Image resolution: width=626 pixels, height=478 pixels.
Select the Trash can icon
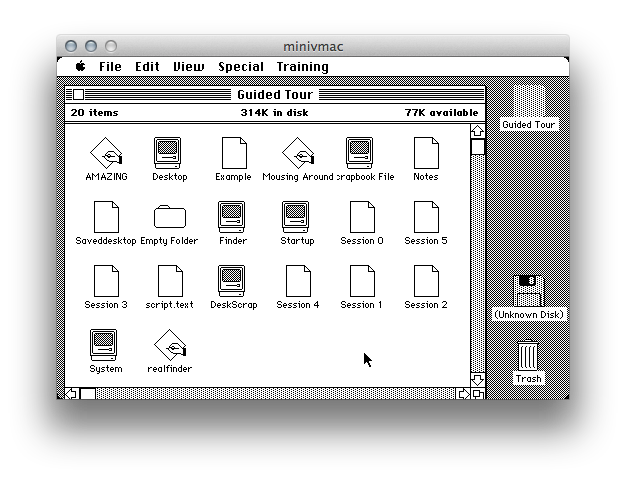click(528, 355)
